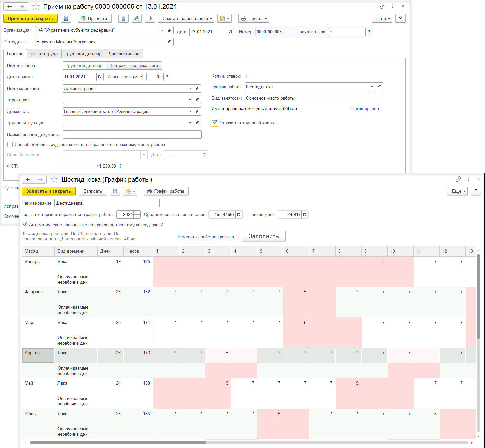Open Изменить свойства графика link

point(208,237)
